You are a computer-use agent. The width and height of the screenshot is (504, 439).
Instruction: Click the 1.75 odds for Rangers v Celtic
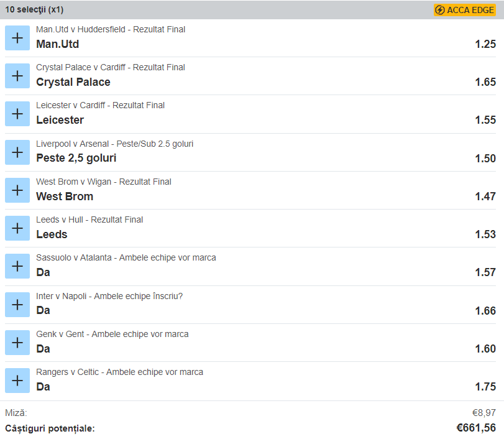[x=485, y=387]
